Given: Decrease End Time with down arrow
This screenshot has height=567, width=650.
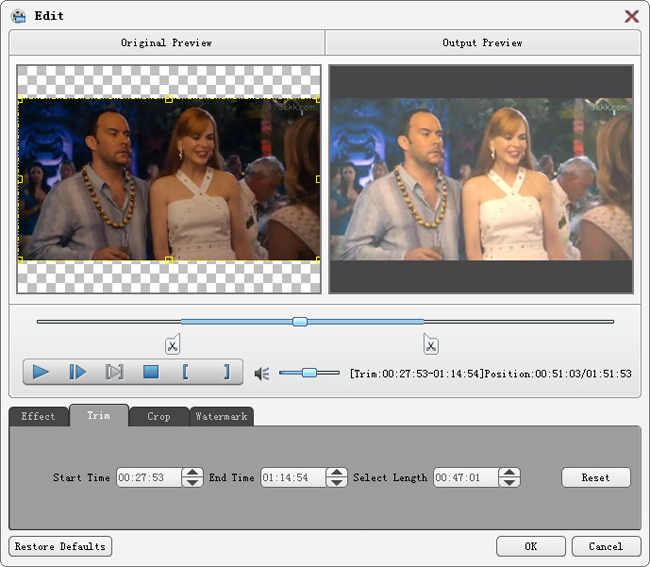Looking at the screenshot, I should pyautogui.click(x=337, y=482).
